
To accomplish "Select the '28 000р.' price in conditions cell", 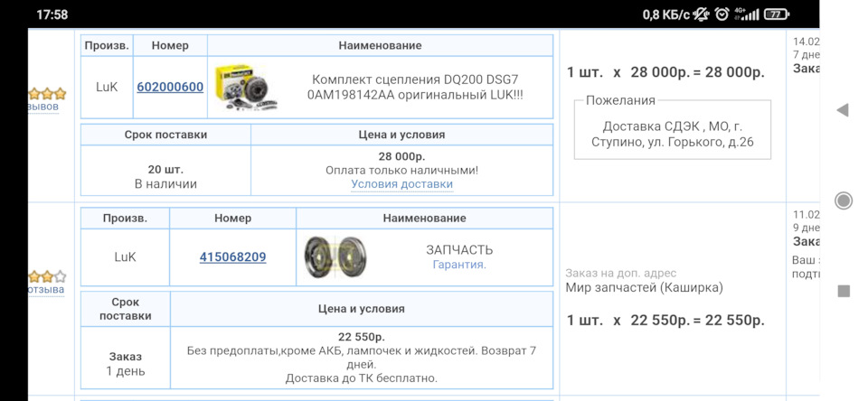I will click(x=401, y=156).
